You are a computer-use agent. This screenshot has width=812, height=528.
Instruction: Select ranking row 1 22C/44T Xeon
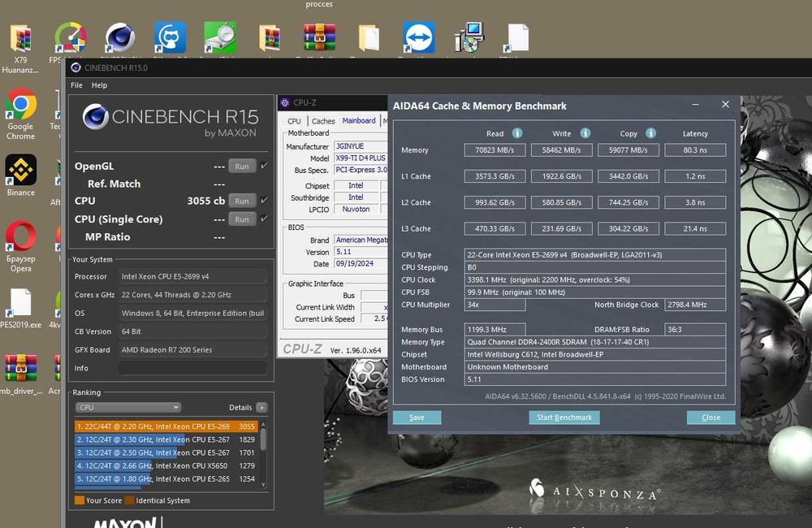click(166, 426)
